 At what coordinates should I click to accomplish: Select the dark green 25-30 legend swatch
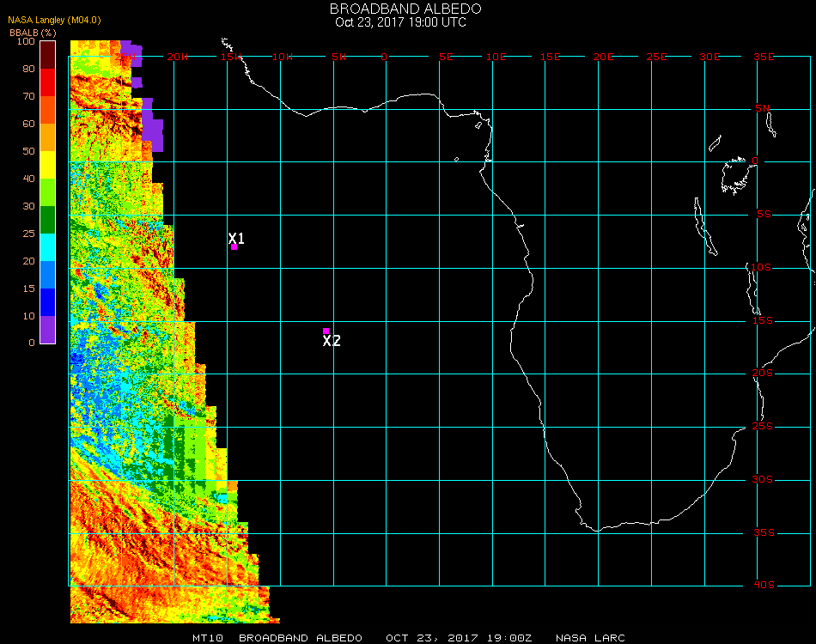[48, 220]
